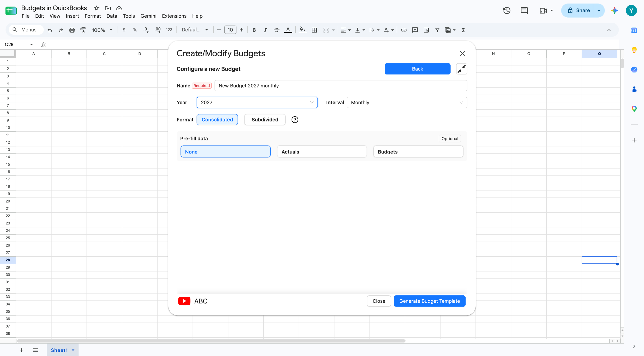Open the Extensions menu

coord(174,16)
